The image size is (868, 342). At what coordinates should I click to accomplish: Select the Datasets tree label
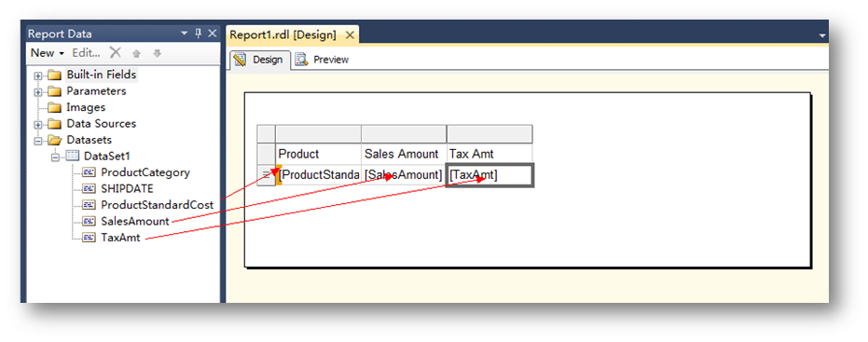tap(90, 140)
